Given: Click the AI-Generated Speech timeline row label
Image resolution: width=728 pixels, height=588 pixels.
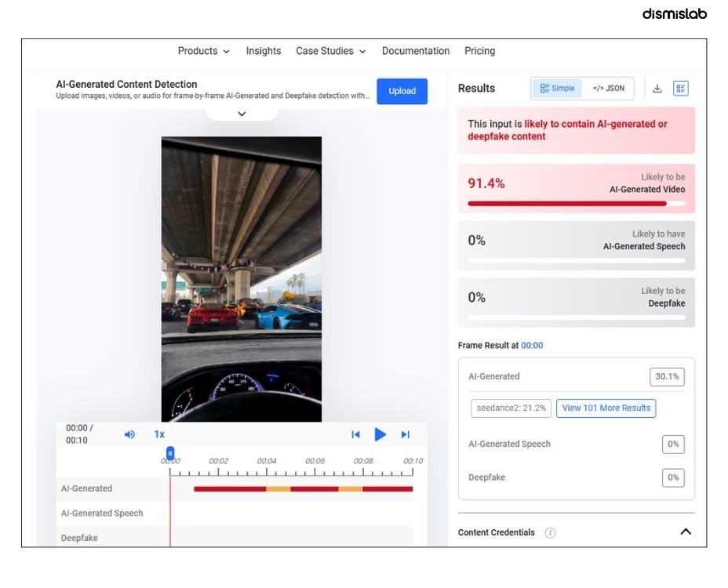Looking at the screenshot, I should [102, 514].
